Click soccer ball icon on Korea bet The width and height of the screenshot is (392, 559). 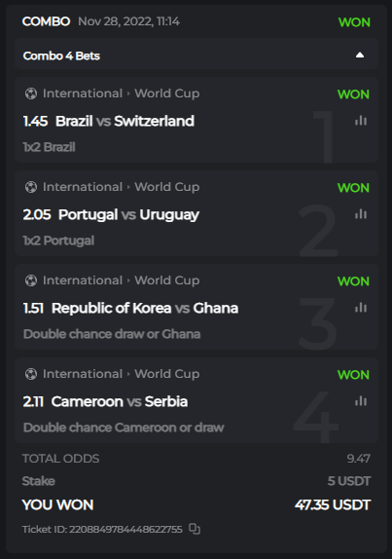click(31, 280)
